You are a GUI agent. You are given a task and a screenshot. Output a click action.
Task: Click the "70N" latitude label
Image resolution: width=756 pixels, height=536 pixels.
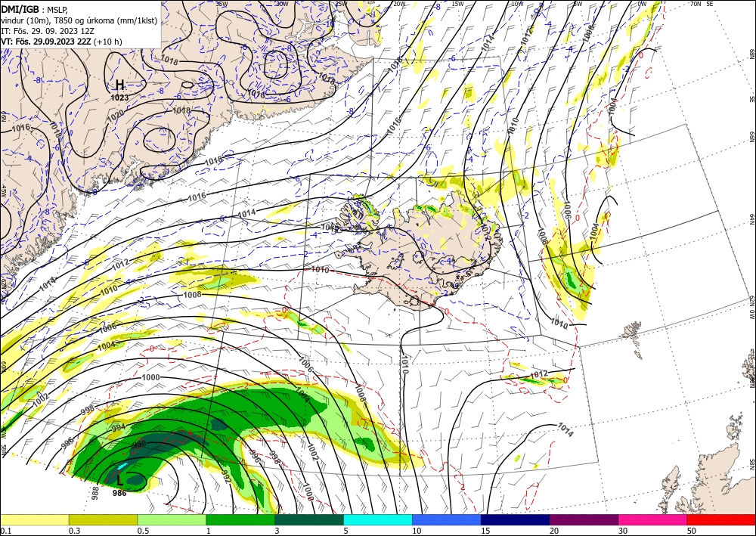696,4
